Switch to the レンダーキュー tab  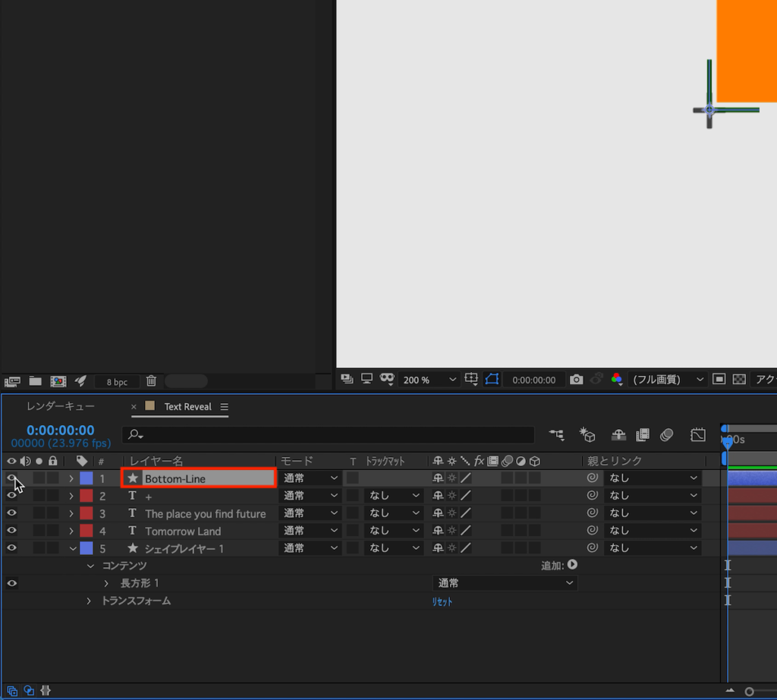pyautogui.click(x=61, y=406)
